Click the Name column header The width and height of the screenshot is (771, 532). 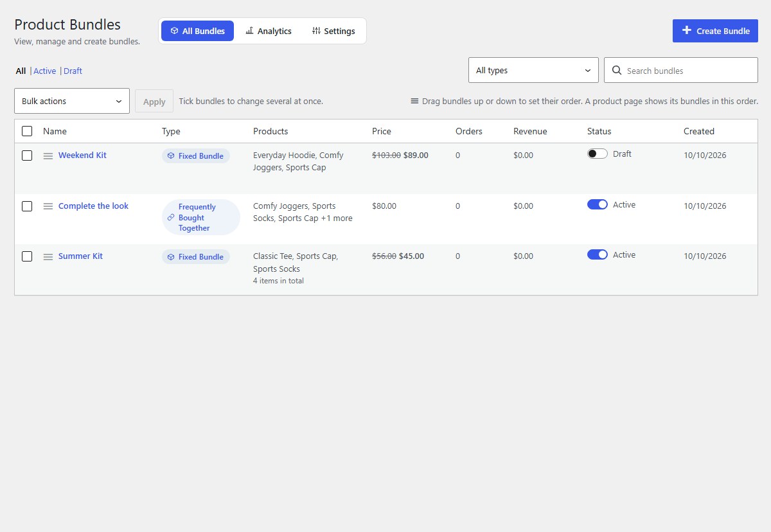click(55, 131)
